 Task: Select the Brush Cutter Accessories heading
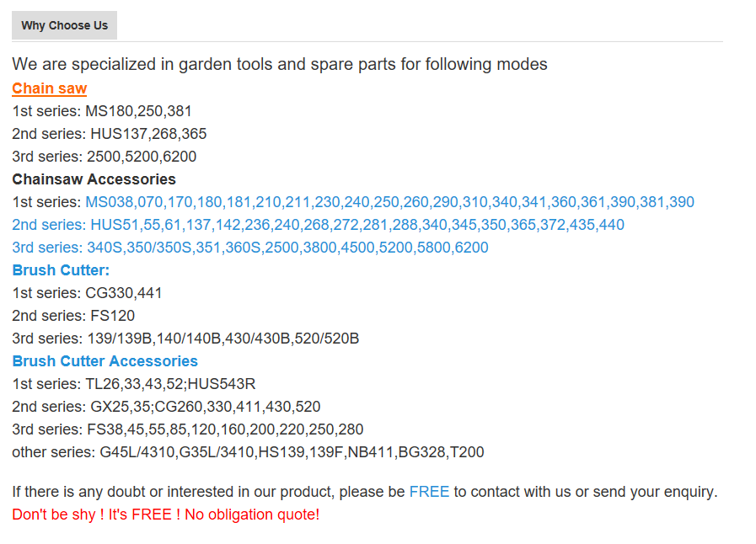[x=105, y=361]
